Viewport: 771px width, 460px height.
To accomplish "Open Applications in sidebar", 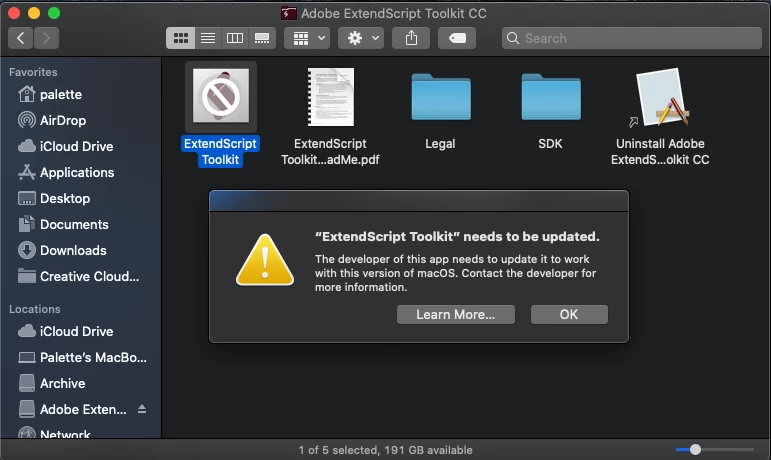I will click(x=66, y=172).
